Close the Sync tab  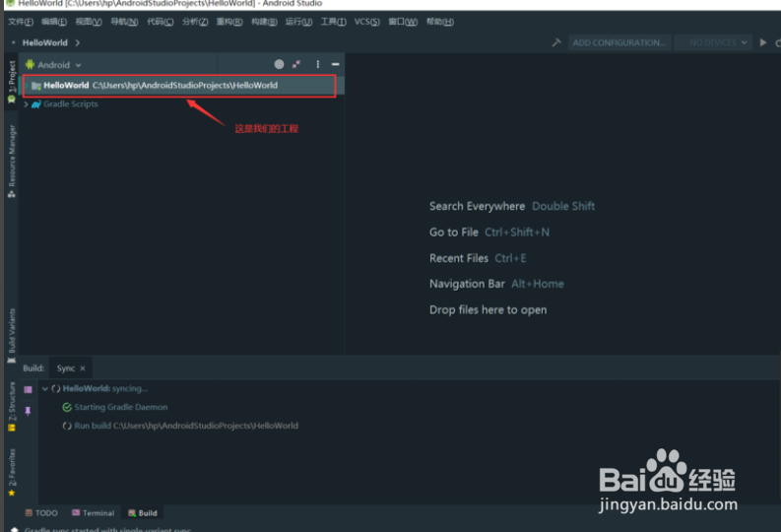[x=83, y=368]
